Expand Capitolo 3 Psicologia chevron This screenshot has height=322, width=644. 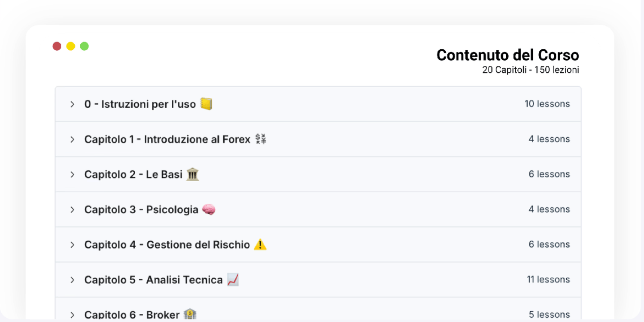tap(72, 210)
